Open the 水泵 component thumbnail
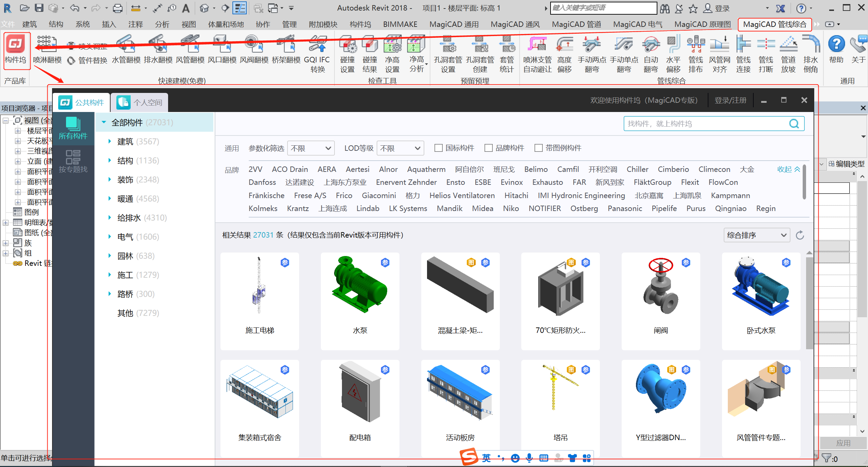868x467 pixels. [360, 301]
